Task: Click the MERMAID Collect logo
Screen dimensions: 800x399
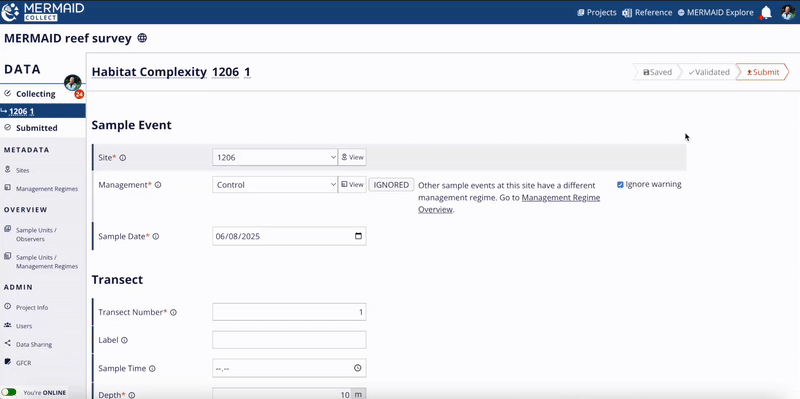Action: pyautogui.click(x=43, y=12)
